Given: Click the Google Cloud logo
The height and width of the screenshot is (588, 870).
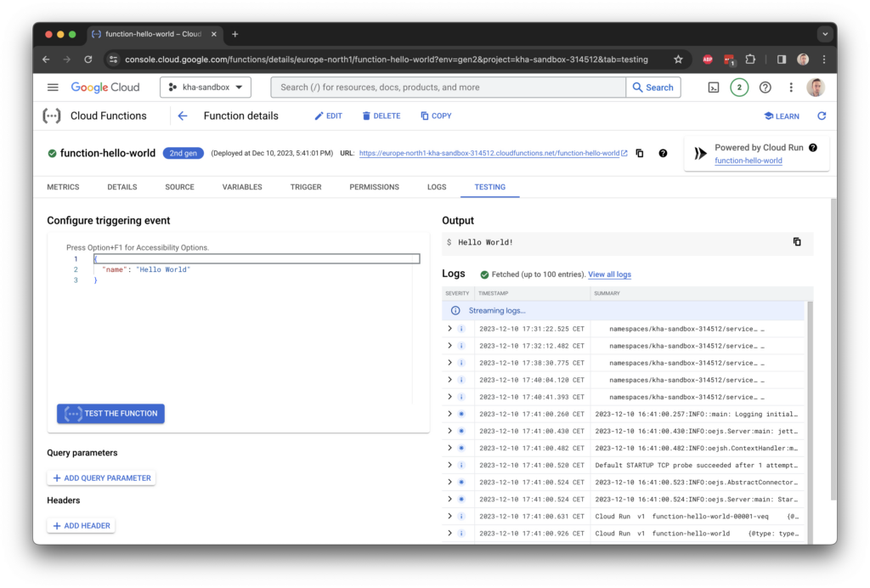Looking at the screenshot, I should (x=105, y=87).
